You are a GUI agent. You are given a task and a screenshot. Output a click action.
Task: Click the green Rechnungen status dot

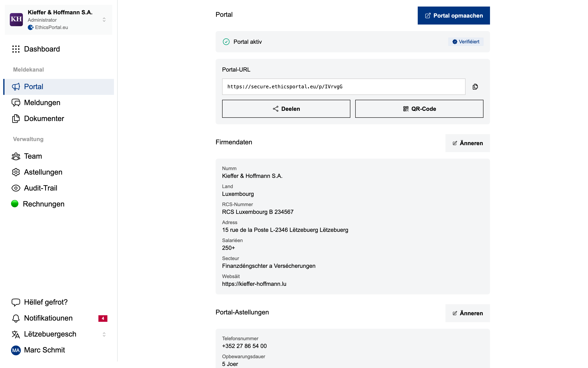(15, 204)
